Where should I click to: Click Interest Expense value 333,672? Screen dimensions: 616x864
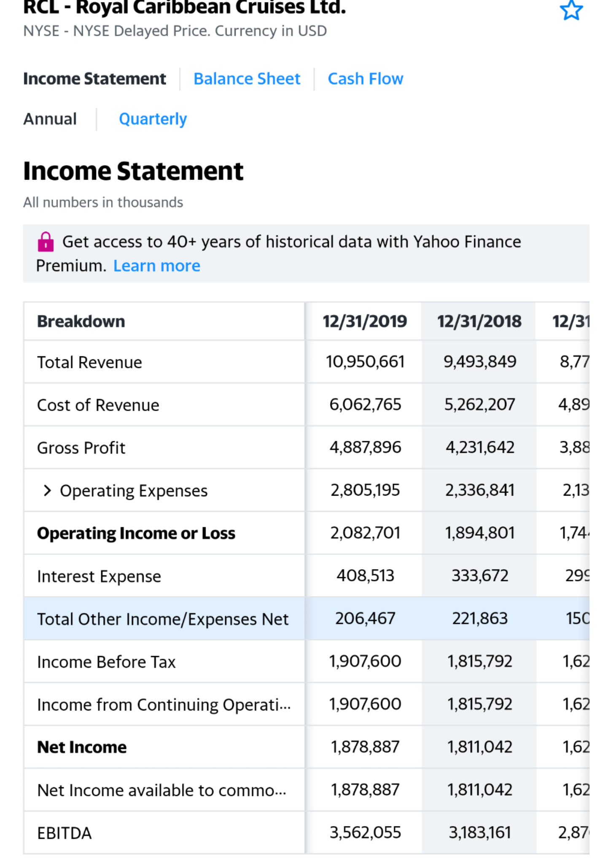point(480,575)
